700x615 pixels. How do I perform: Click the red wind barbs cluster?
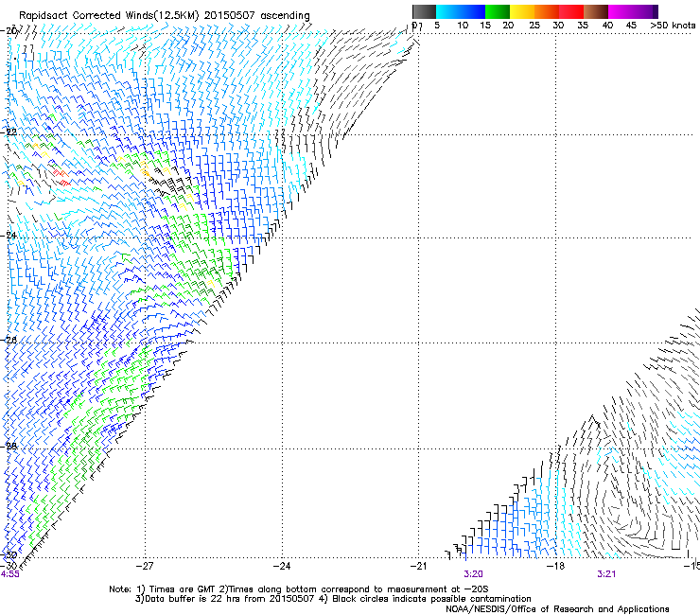click(61, 177)
